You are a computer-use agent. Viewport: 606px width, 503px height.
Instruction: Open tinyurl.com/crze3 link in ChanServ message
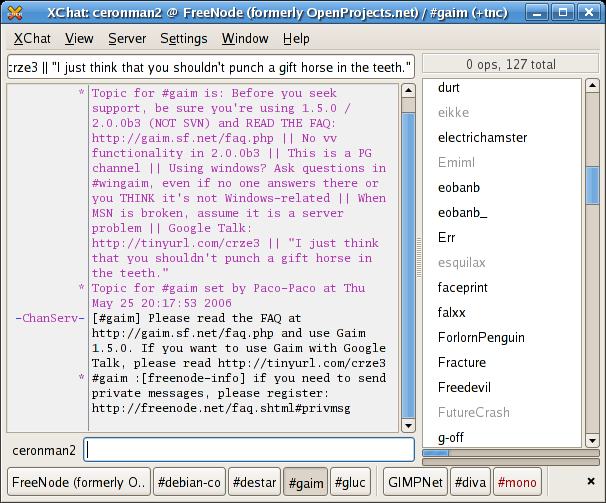(301, 363)
